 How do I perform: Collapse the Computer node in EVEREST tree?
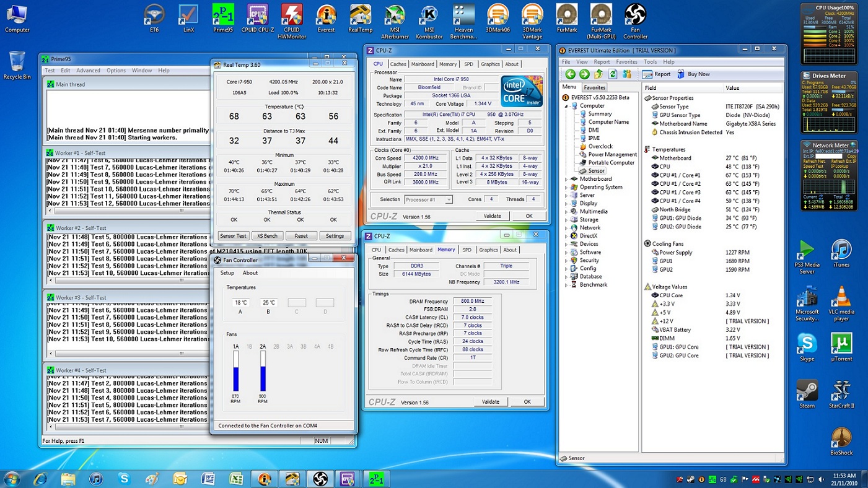(566, 106)
